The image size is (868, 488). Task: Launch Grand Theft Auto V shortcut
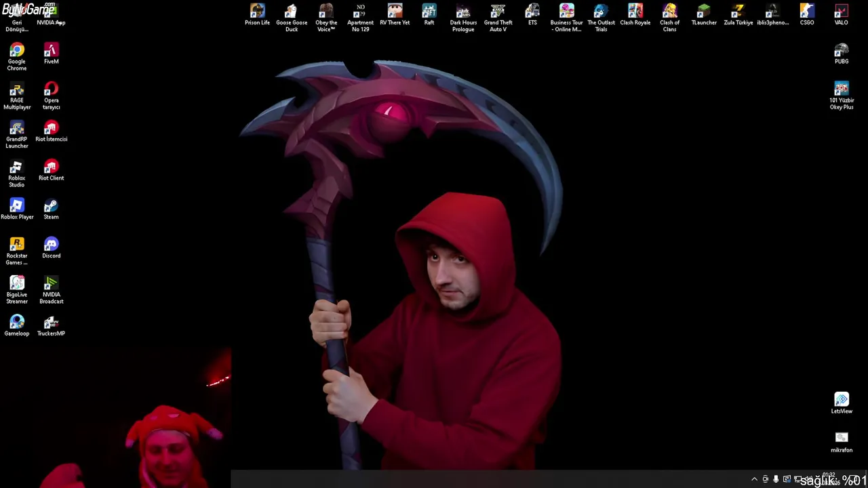pyautogui.click(x=498, y=18)
